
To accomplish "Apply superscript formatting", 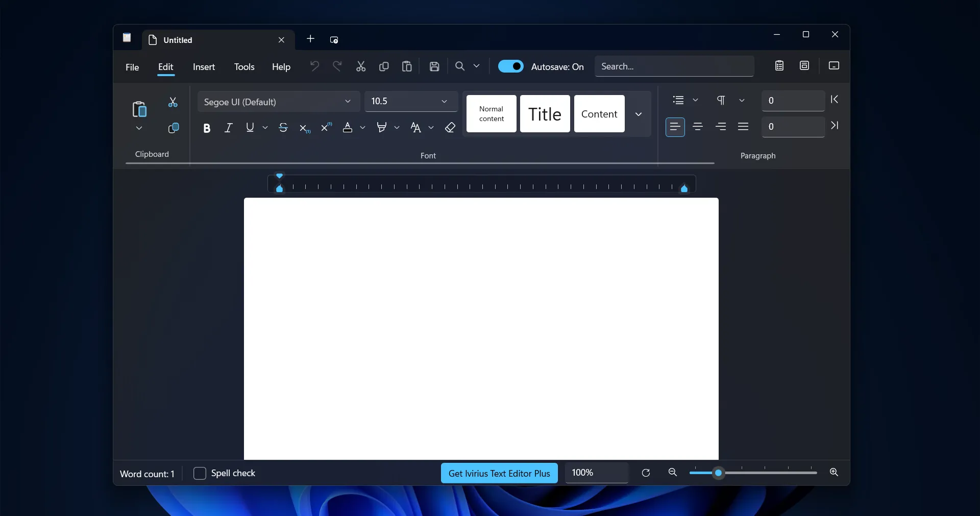I will tap(326, 128).
